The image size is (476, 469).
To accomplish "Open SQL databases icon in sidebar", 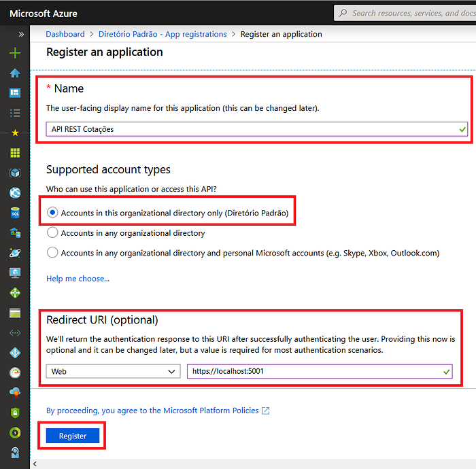I will click(15, 213).
